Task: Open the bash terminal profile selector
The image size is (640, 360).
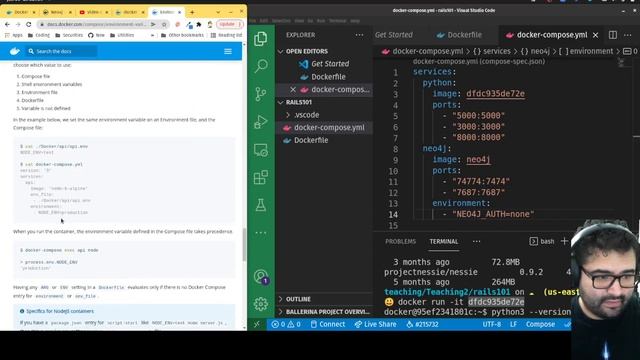Action: (542, 241)
